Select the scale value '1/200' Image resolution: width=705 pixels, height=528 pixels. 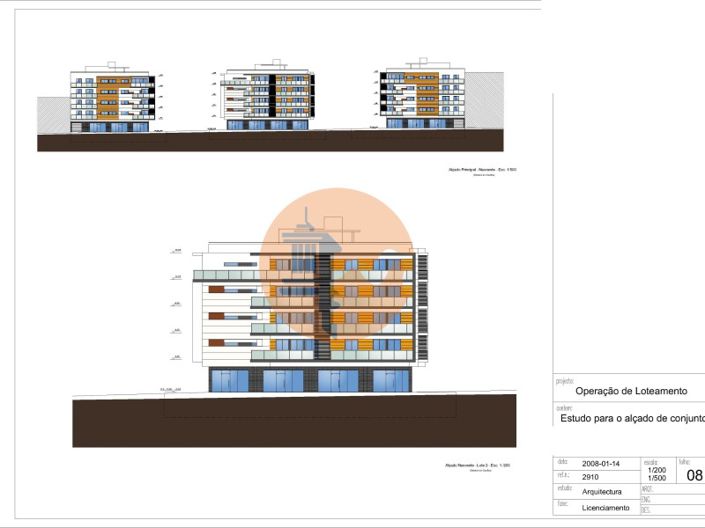pos(657,470)
